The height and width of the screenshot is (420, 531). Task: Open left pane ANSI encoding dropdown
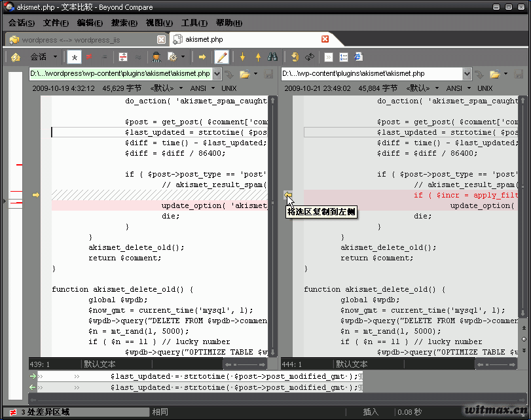(x=202, y=88)
